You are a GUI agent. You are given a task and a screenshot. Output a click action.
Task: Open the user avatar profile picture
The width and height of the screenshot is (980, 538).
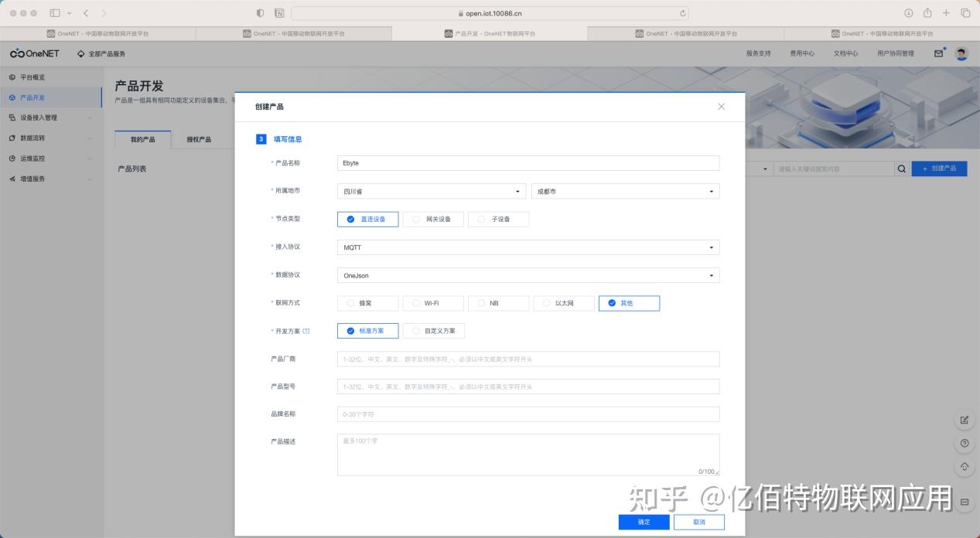960,53
